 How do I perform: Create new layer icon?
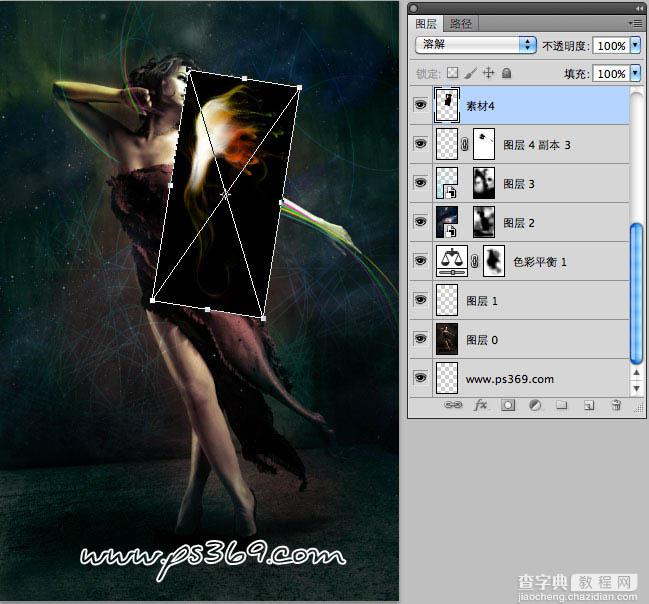click(589, 405)
